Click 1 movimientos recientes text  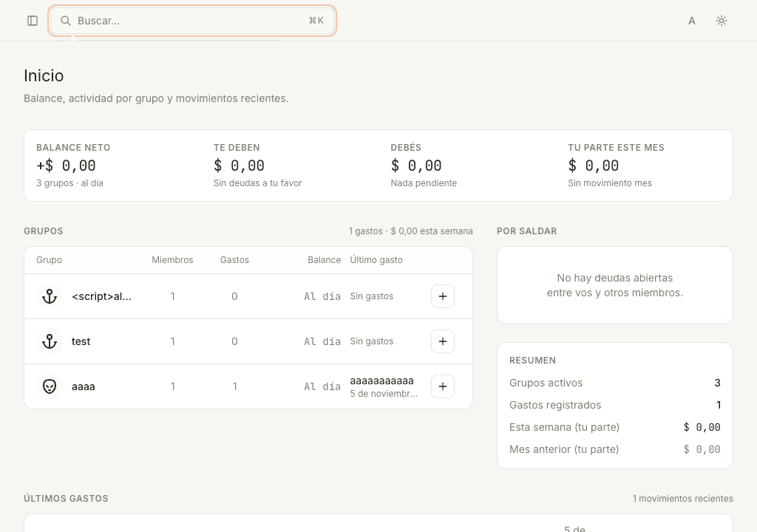coord(682,498)
